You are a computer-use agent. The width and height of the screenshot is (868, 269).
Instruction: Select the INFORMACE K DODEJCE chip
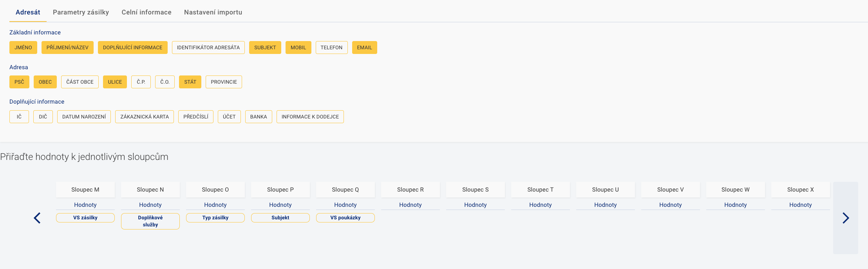310,117
